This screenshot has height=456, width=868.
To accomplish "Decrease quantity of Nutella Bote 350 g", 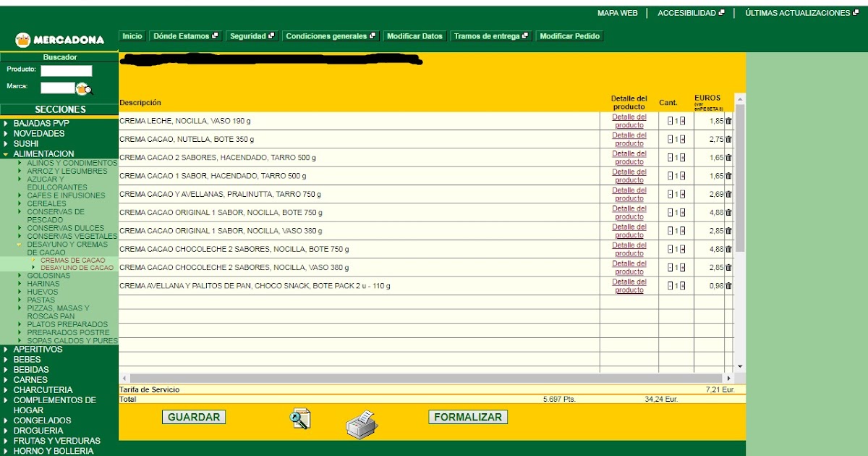I will [x=671, y=139].
